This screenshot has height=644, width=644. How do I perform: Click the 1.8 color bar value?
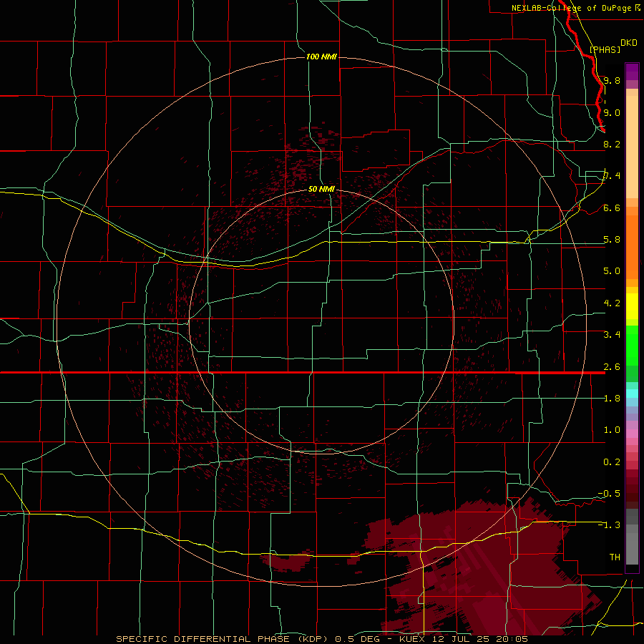click(x=612, y=399)
